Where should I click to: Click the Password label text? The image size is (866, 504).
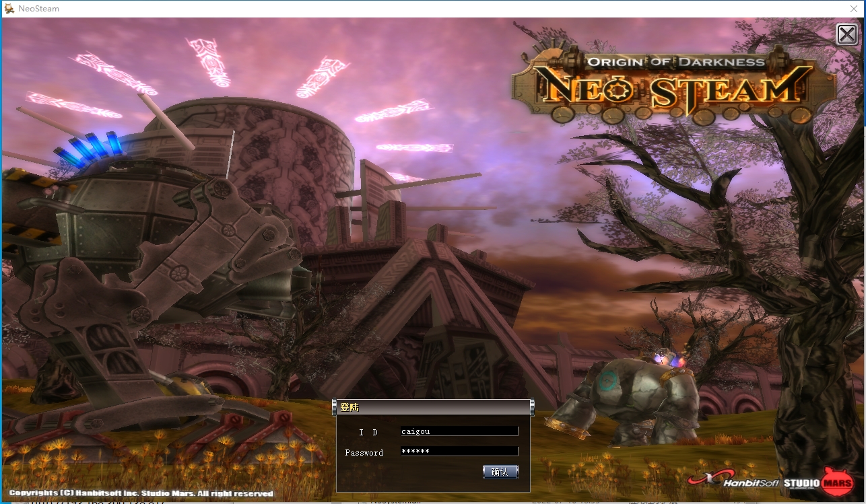pyautogui.click(x=364, y=453)
